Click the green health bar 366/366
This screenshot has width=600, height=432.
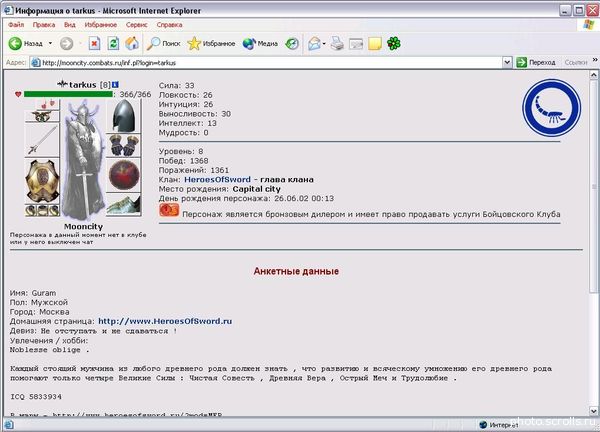pos(68,94)
